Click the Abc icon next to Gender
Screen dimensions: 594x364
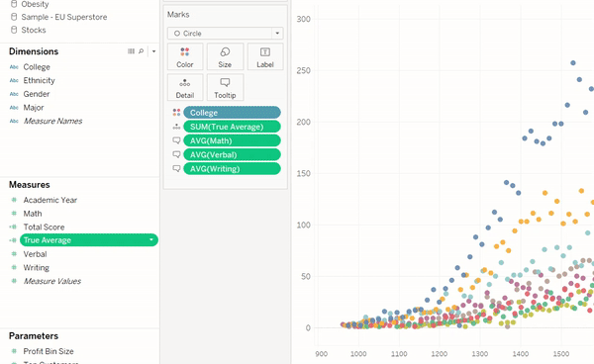pyautogui.click(x=14, y=94)
